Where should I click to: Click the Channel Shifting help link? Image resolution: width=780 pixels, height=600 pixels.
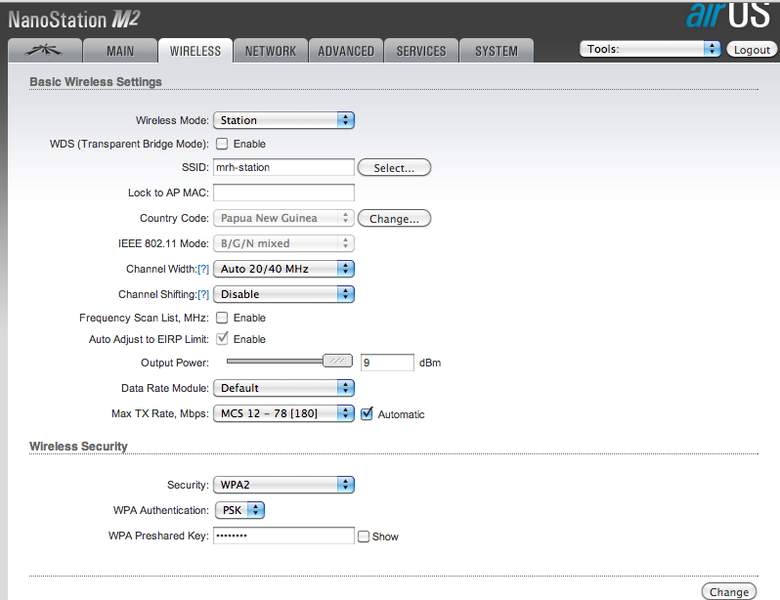pos(203,295)
